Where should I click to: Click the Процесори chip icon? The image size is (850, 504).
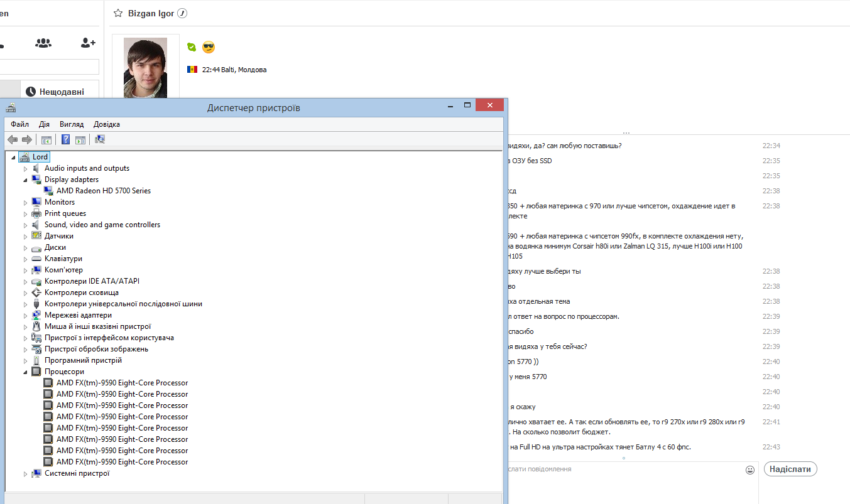(36, 372)
